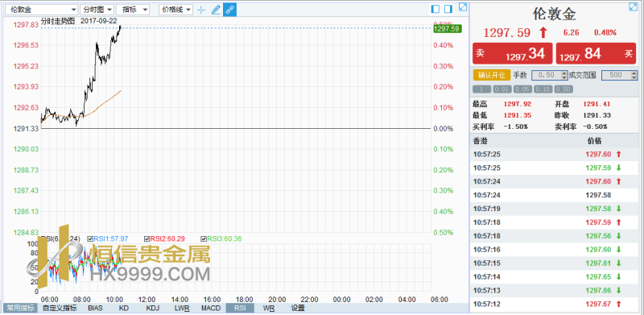The width and height of the screenshot is (644, 315).
Task: Select the 0.10 lot preset
Action: pyautogui.click(x=543, y=89)
